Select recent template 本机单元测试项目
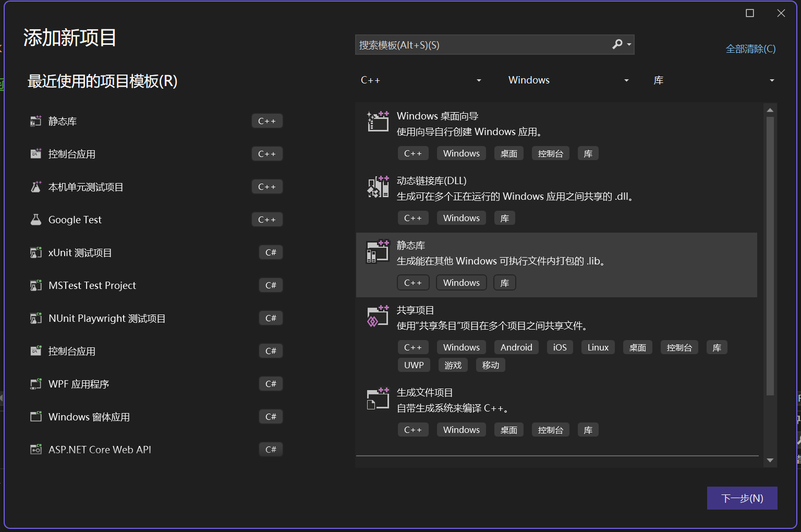Screen dimensions: 801x532 [x=156, y=187]
